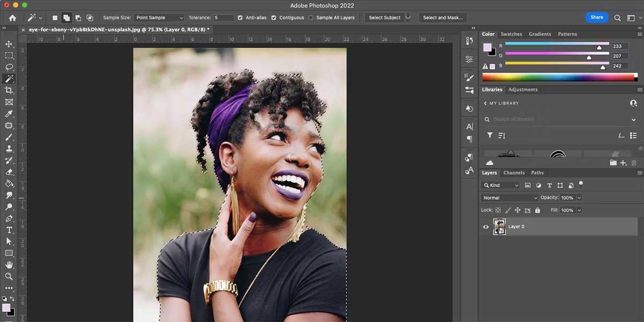Click the red R channel slider

click(x=557, y=43)
